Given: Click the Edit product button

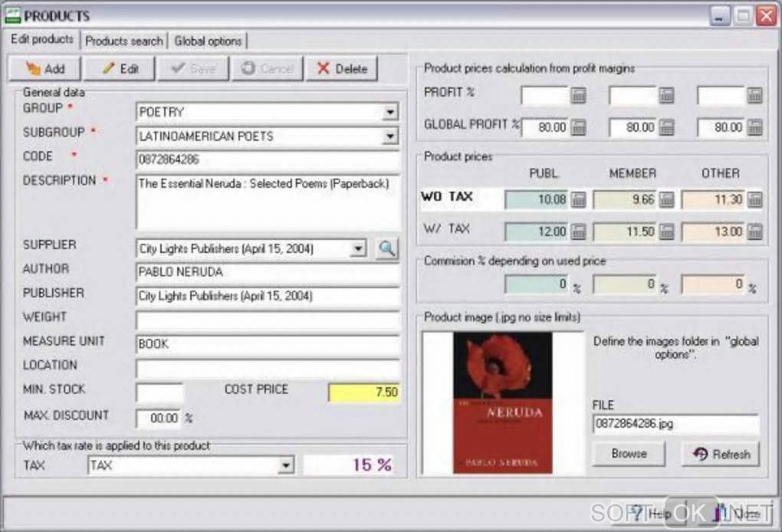Looking at the screenshot, I should click(120, 69).
